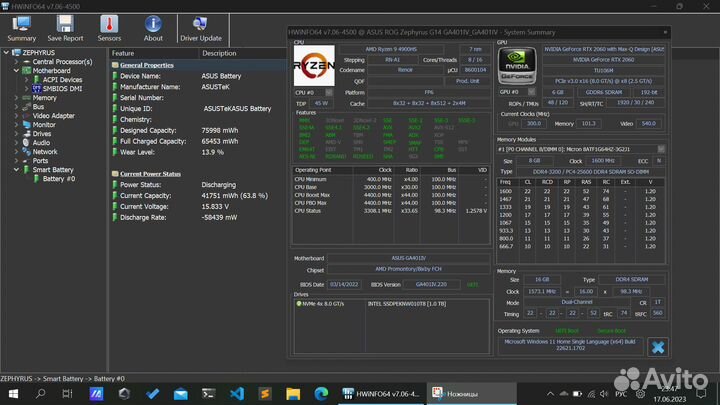Click the MyASUS taskbar icon
The height and width of the screenshot is (405, 720).
[x=96, y=394]
